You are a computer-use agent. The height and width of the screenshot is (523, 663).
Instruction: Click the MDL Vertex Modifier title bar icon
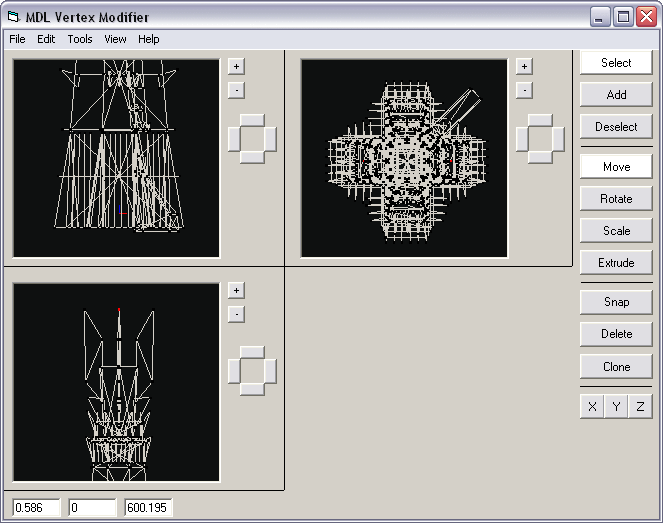(14, 17)
